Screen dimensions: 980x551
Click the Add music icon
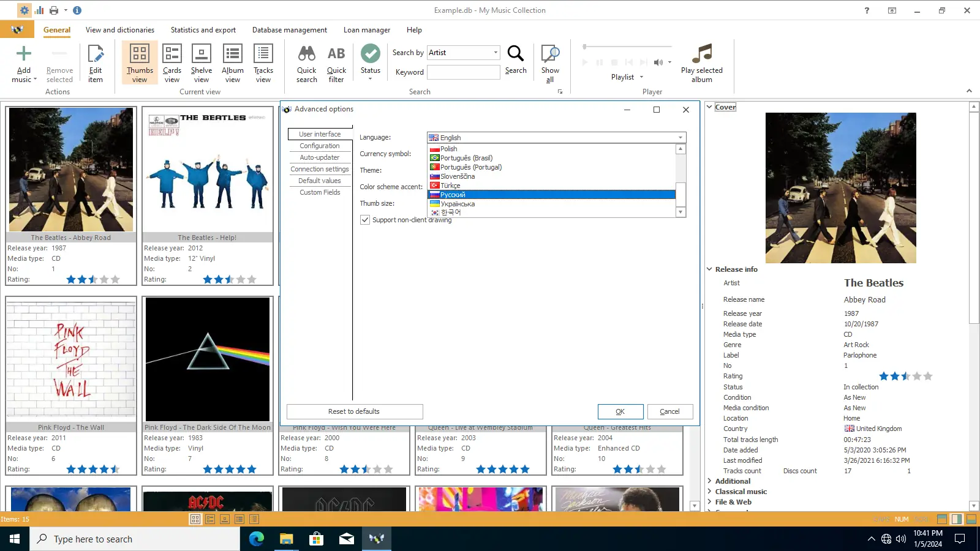tap(23, 54)
